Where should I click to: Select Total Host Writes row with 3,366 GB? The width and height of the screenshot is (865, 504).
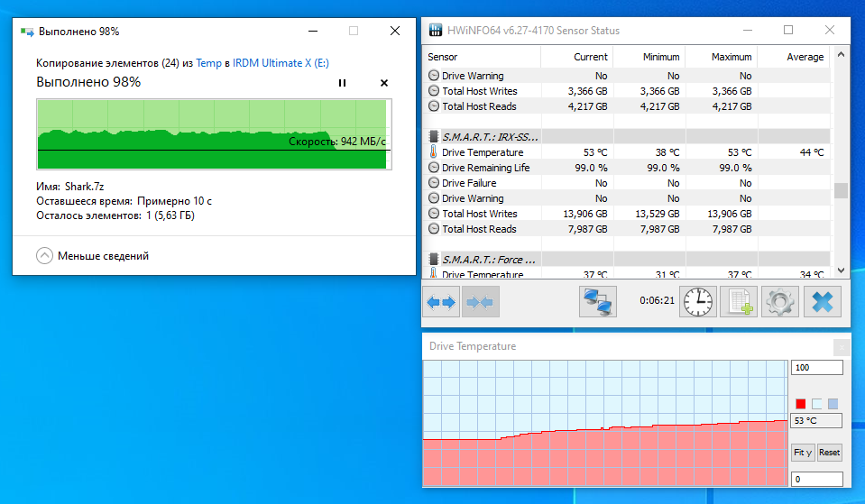tap(626, 91)
